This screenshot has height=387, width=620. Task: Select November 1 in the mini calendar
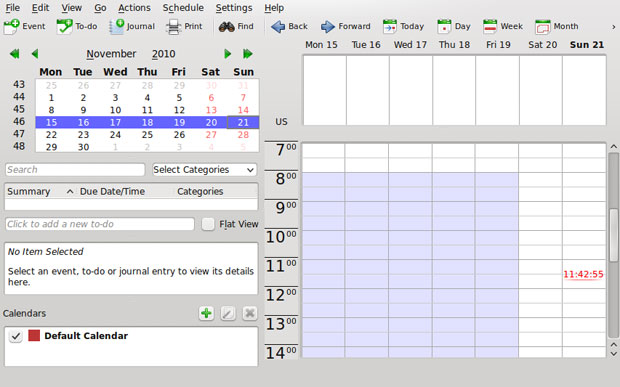51,98
